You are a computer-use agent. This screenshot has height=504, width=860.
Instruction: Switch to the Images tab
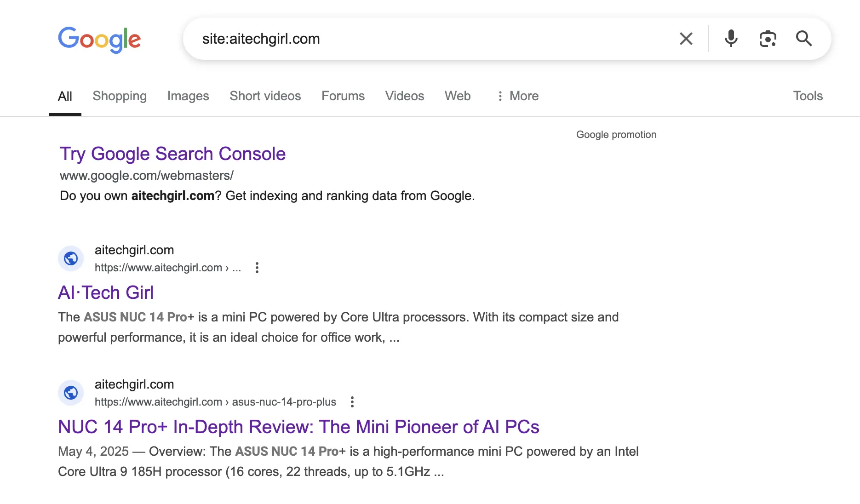(x=188, y=96)
